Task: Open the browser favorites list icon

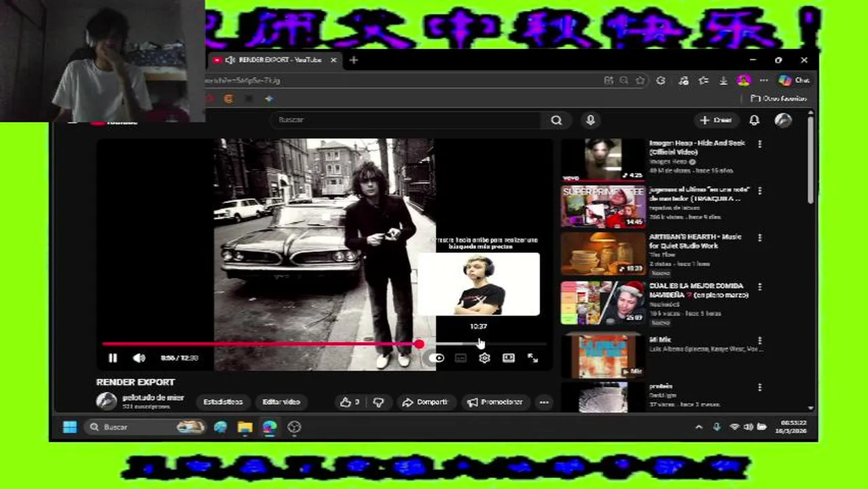Action: pyautogui.click(x=704, y=80)
